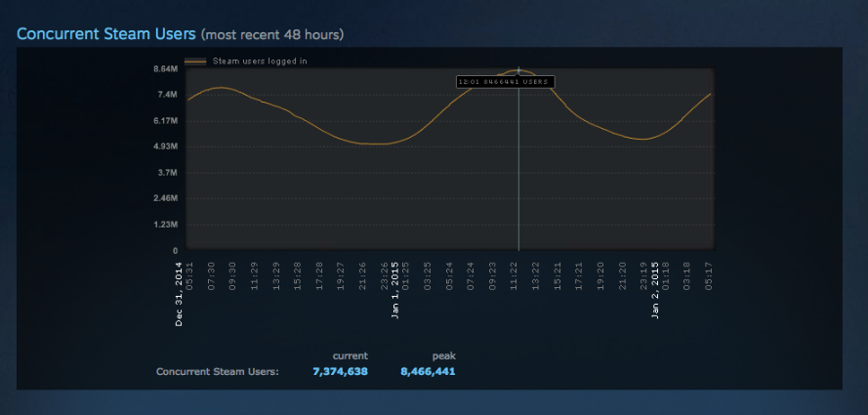The width and height of the screenshot is (868, 415).
Task: Click the peak users value 8,466,441
Action: pyautogui.click(x=428, y=371)
